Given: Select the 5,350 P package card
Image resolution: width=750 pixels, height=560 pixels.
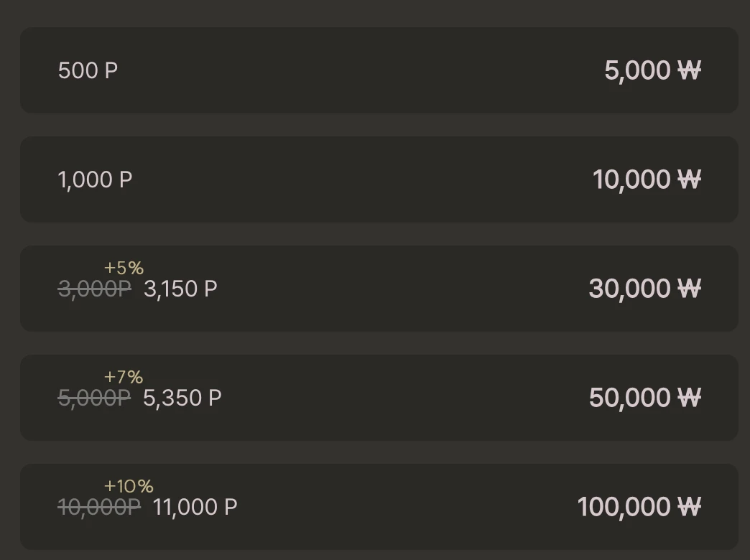Looking at the screenshot, I should pyautogui.click(x=379, y=398).
